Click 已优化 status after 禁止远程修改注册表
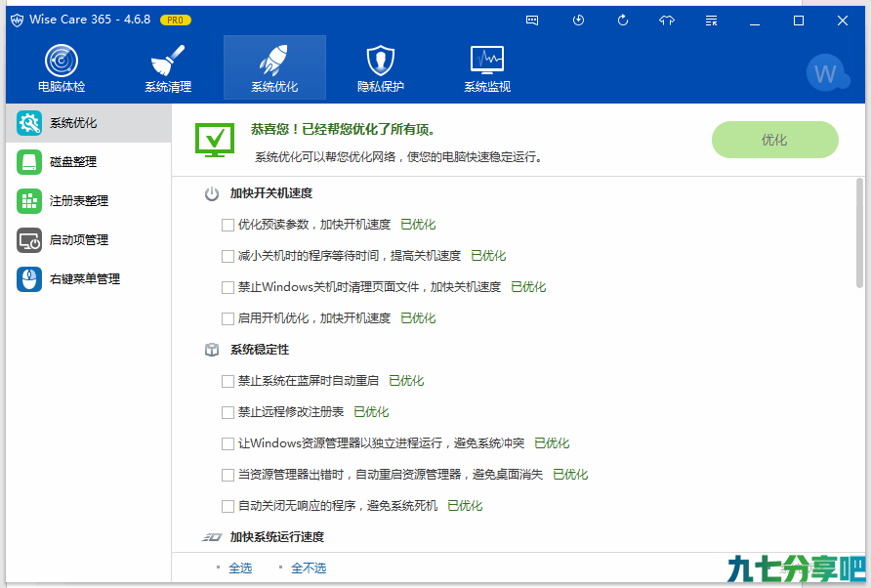This screenshot has height=588, width=871. click(371, 412)
